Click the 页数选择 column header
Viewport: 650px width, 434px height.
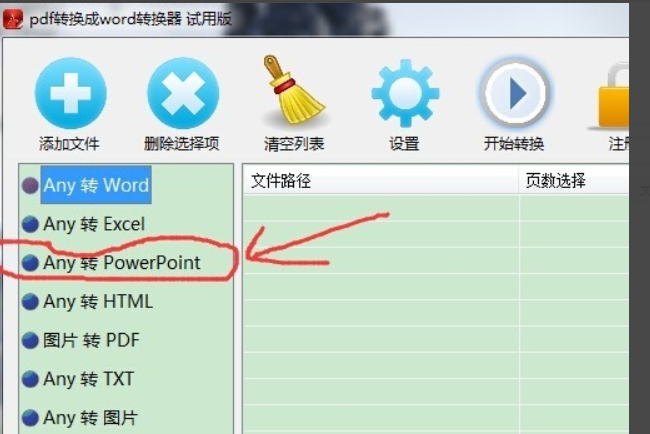coord(574,180)
